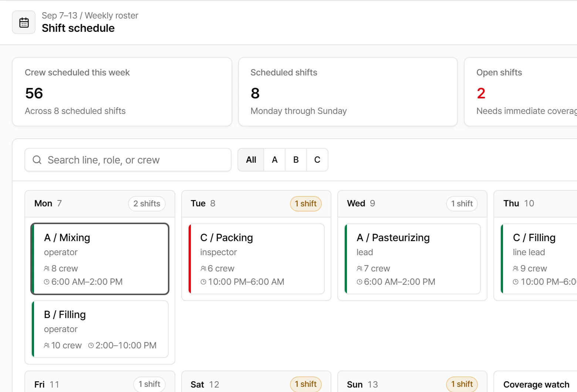
Task: Select the Scheduled shifts summary card
Action: (348, 92)
